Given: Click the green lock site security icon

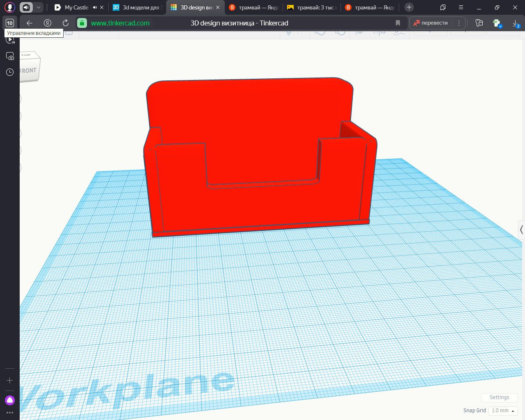Looking at the screenshot, I should pos(82,23).
